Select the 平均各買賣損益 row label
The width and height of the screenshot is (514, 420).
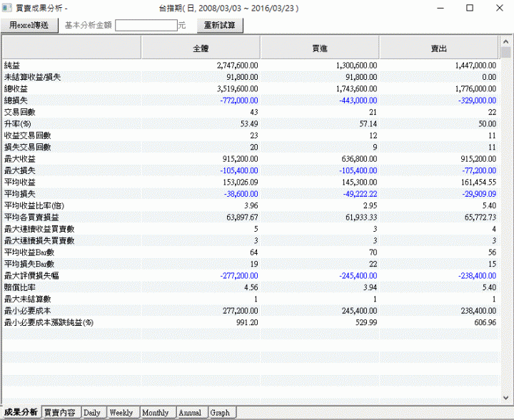pos(31,217)
